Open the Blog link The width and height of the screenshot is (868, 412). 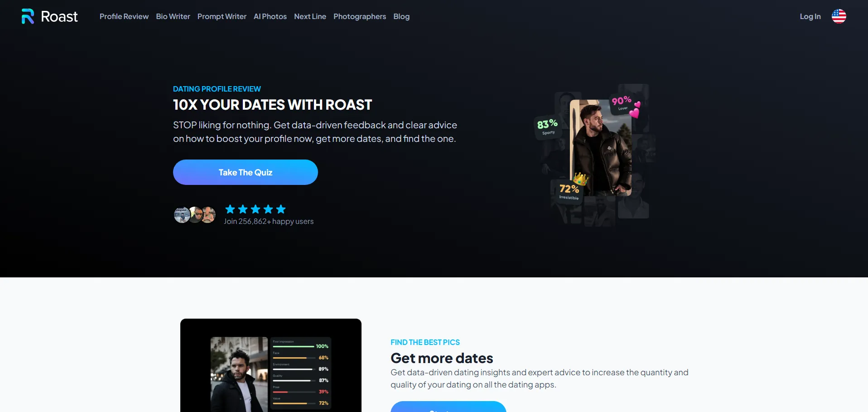[x=401, y=16]
